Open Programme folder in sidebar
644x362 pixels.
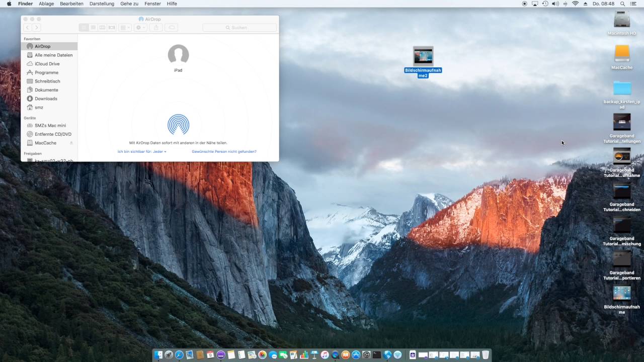click(x=49, y=72)
